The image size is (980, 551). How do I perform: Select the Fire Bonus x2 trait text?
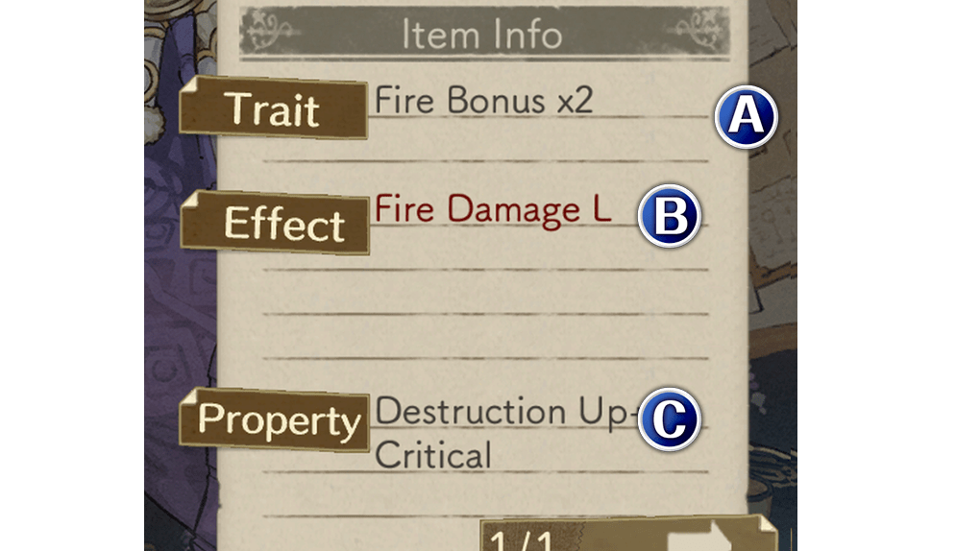click(x=483, y=101)
